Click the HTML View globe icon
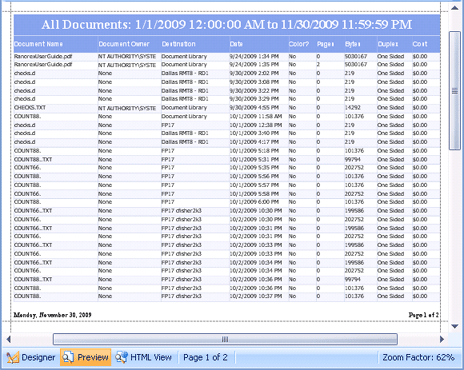 121,357
